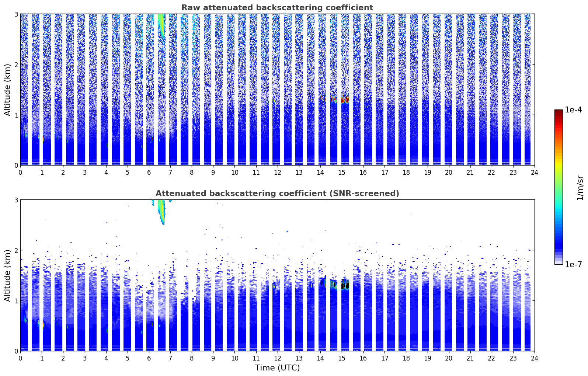588x376 pixels.
Task: Click the bottom plot's 'Altitude (km)' label
Action: point(8,275)
